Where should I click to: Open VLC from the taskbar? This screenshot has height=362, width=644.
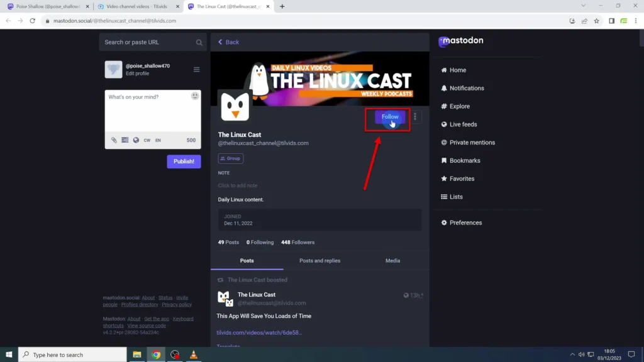pos(194,354)
